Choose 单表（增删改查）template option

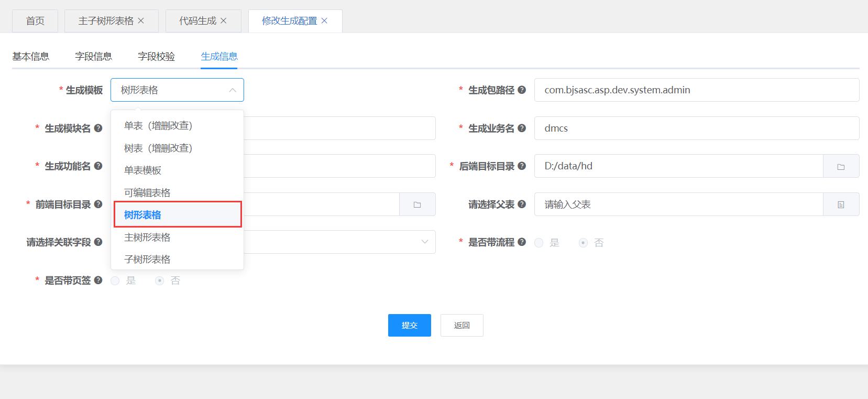tap(178, 126)
